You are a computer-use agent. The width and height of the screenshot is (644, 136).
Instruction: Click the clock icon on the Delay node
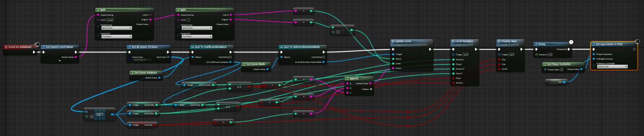click(571, 42)
